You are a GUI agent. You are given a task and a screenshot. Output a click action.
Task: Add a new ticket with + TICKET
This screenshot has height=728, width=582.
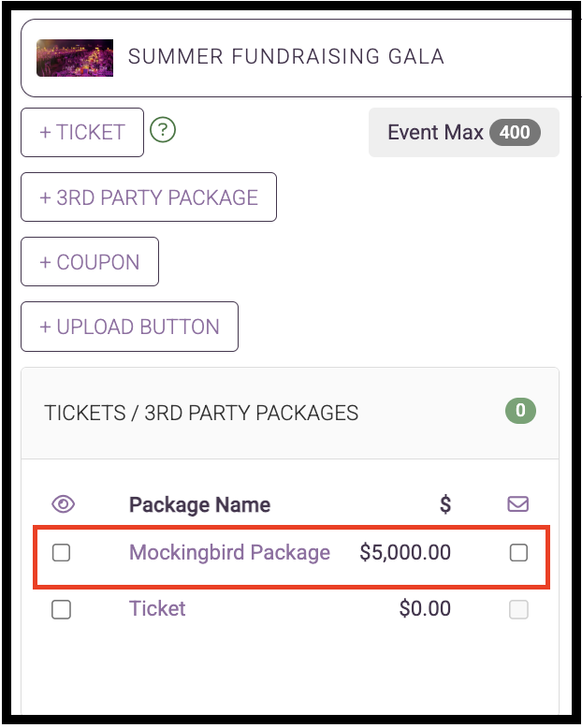pyautogui.click(x=82, y=132)
